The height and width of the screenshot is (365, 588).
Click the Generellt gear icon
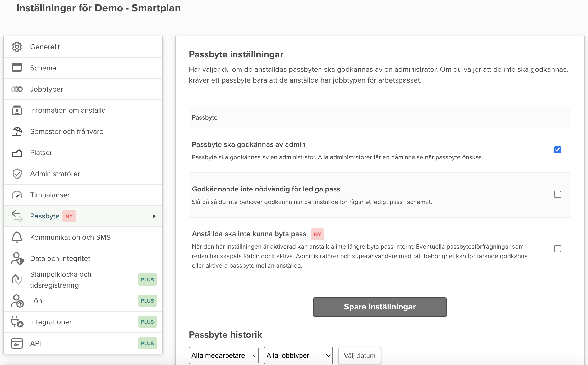(x=17, y=47)
